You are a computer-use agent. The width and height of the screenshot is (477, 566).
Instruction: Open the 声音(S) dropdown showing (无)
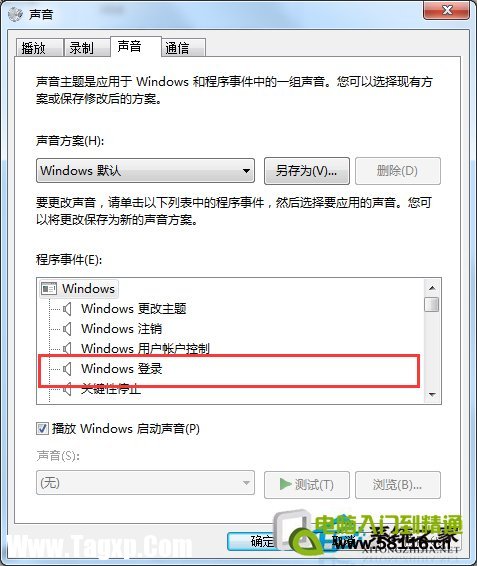(x=145, y=483)
